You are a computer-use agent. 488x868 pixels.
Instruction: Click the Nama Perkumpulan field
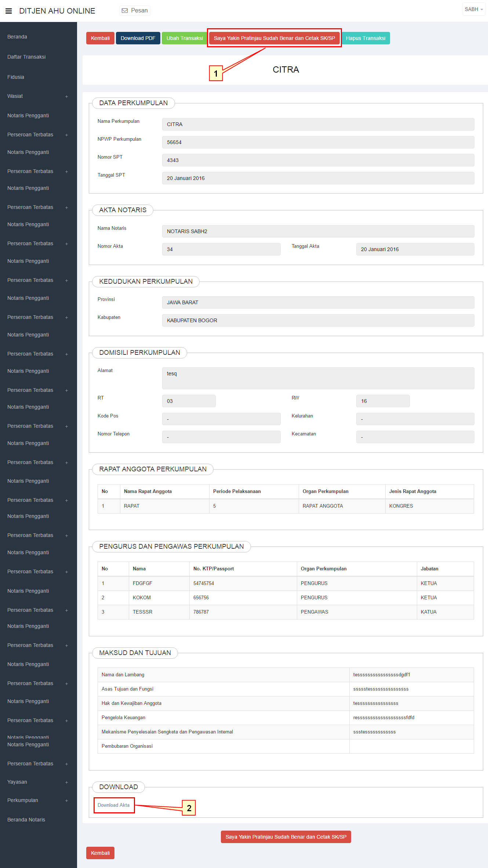pos(318,124)
